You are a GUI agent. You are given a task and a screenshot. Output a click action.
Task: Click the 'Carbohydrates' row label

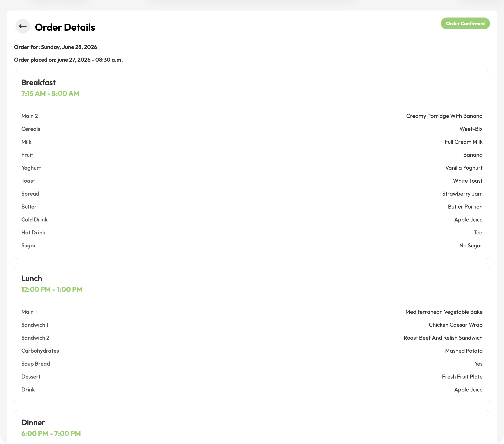pyautogui.click(x=40, y=351)
